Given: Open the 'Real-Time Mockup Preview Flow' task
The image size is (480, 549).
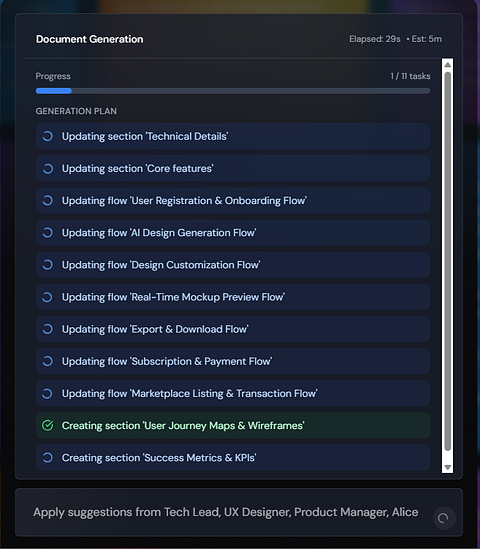Looking at the screenshot, I should pyautogui.click(x=233, y=297).
